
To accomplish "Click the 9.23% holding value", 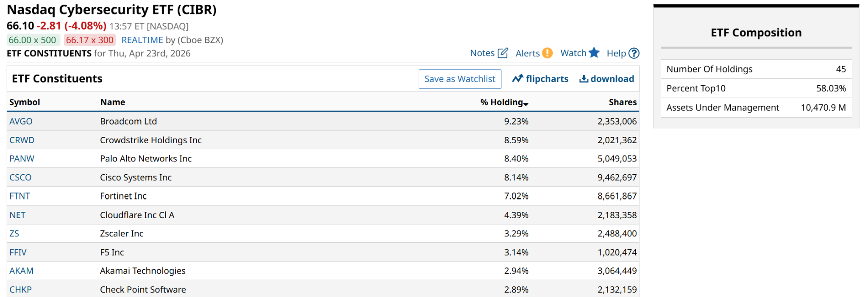I will coord(516,121).
